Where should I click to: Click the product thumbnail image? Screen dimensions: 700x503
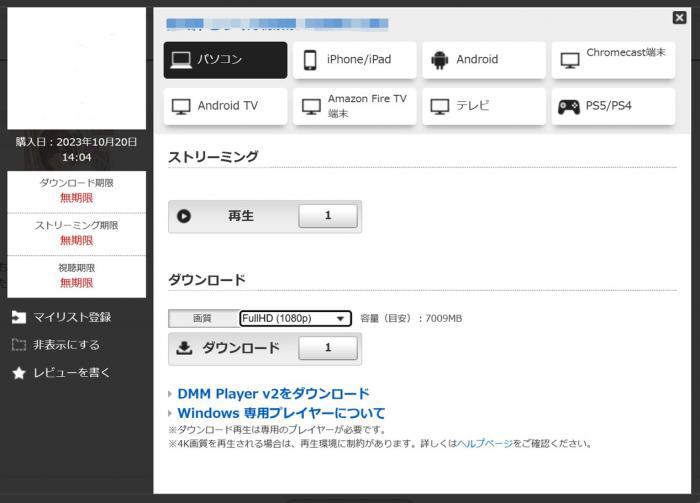(x=76, y=68)
